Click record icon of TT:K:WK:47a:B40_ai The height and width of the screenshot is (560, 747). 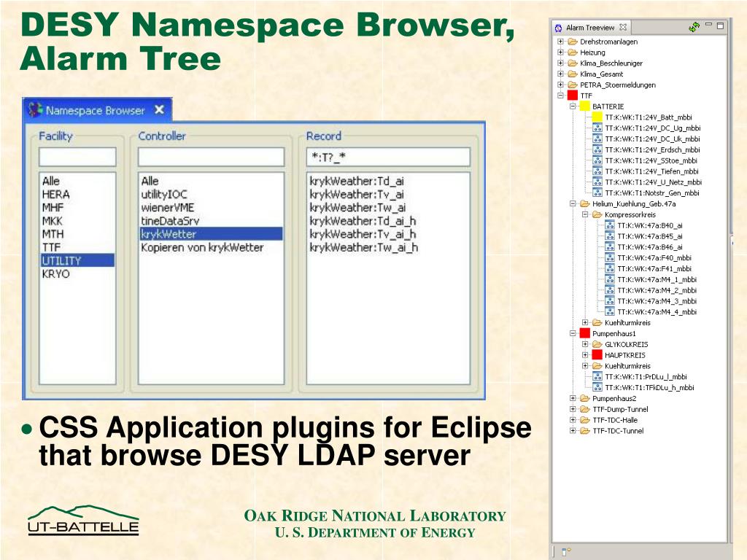click(610, 225)
